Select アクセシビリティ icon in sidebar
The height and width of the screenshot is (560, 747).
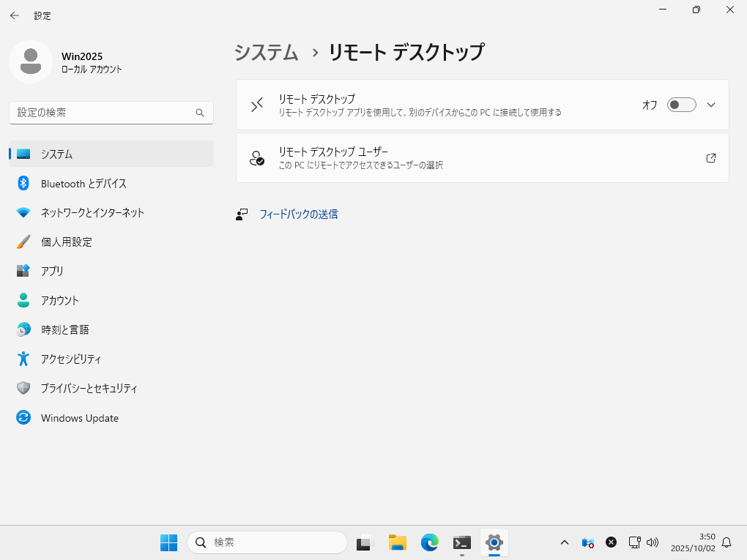23,359
